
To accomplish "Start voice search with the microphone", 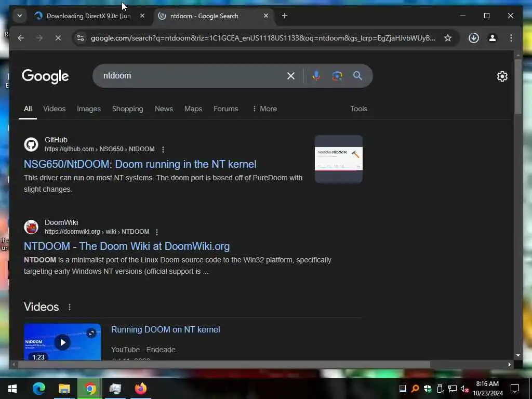I will click(316, 76).
